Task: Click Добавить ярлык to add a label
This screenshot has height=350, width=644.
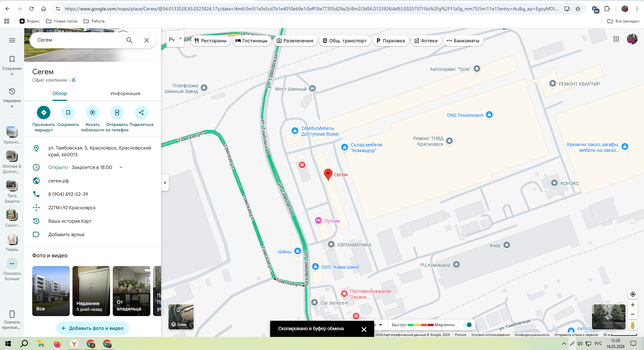Action: pos(66,234)
